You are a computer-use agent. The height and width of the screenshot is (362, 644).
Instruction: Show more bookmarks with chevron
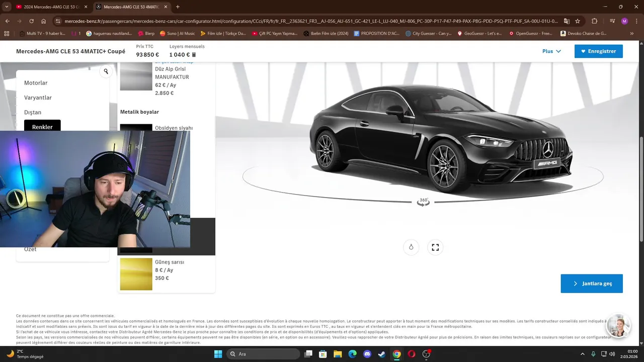click(631, 33)
